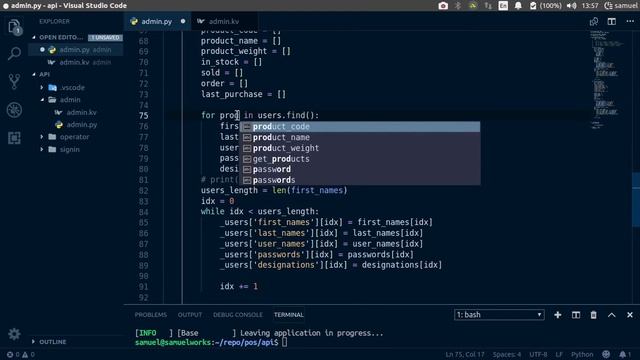Collapse the API folder section

34,74
